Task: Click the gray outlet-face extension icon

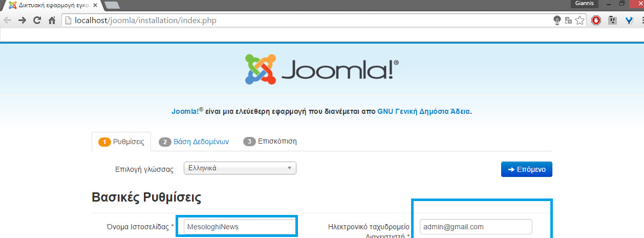Action: point(612,21)
